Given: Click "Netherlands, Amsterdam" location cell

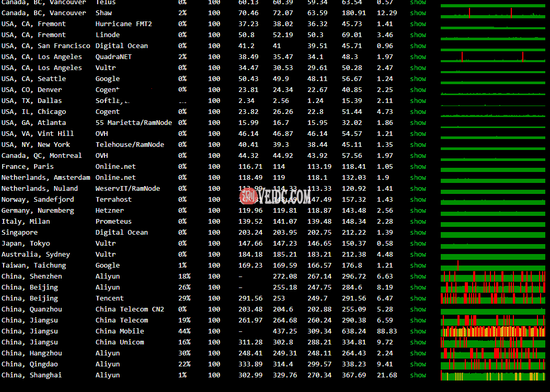Looking at the screenshot, I should tap(45, 177).
